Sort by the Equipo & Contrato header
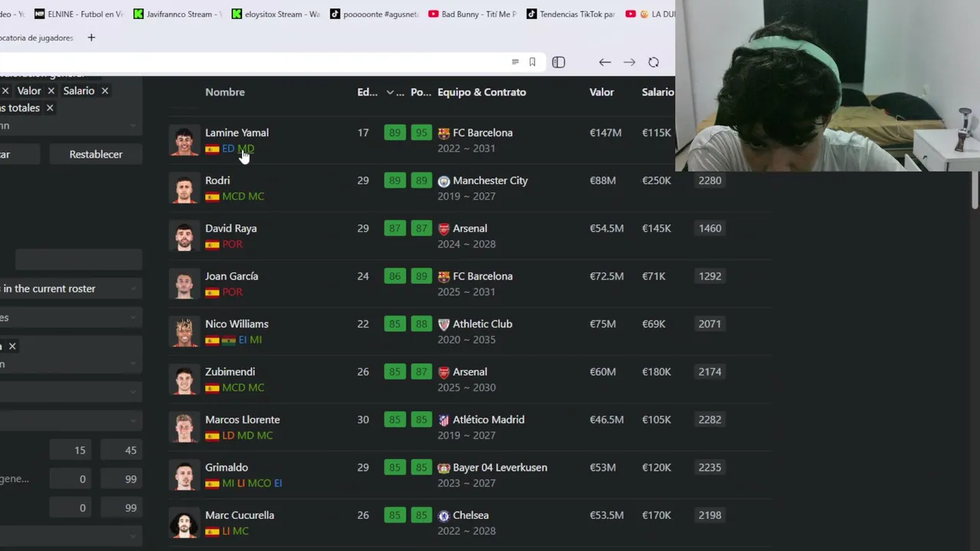This screenshot has width=980, height=551. pos(482,92)
